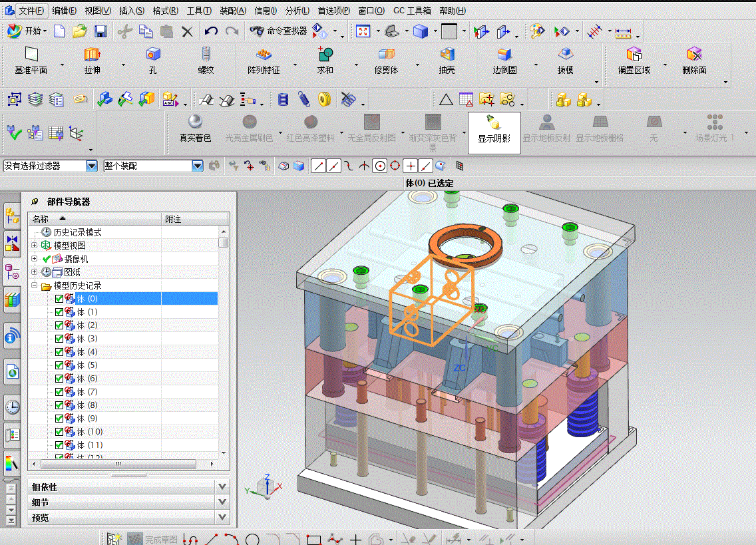This screenshot has width=756, height=545.
Task: Select the Shell (抽壳) tool
Action: (x=447, y=61)
